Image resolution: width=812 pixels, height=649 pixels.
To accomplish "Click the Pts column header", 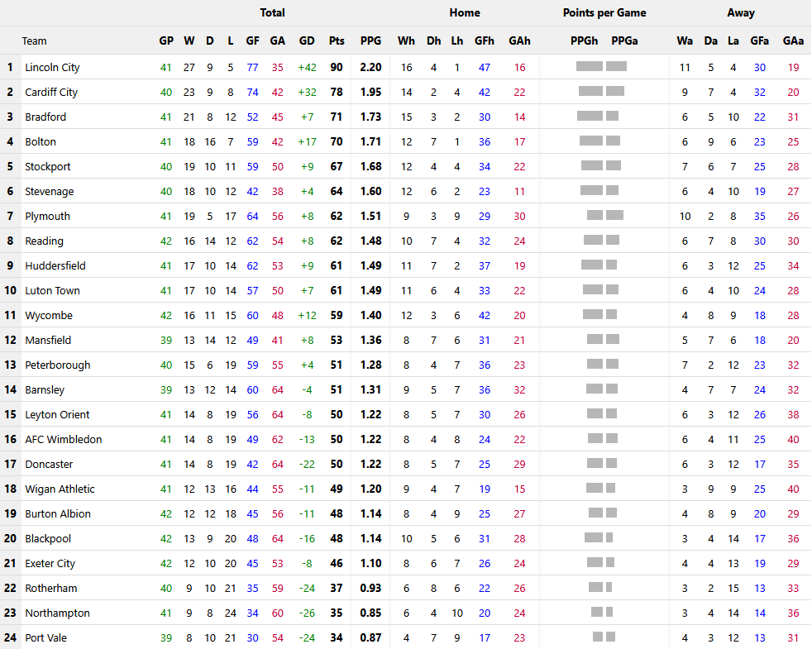I will [337, 41].
